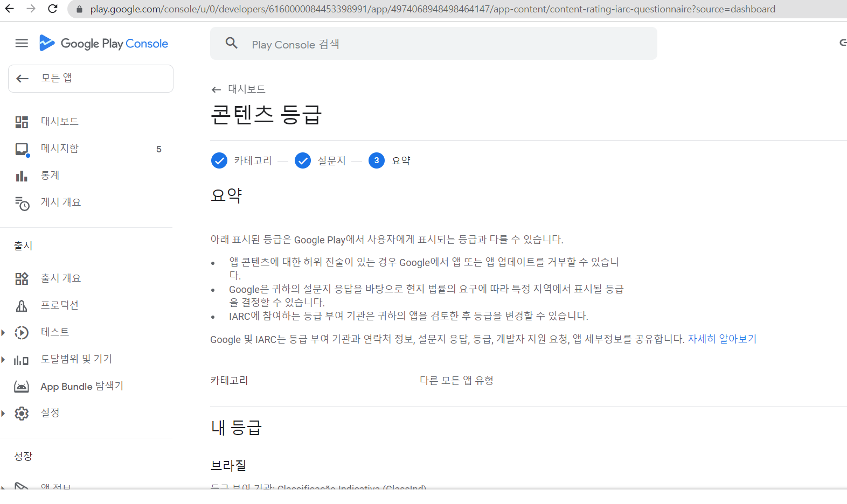Screen dimensions: 847x504
Task: Click the 통계 bar chart icon
Action: 22,176
